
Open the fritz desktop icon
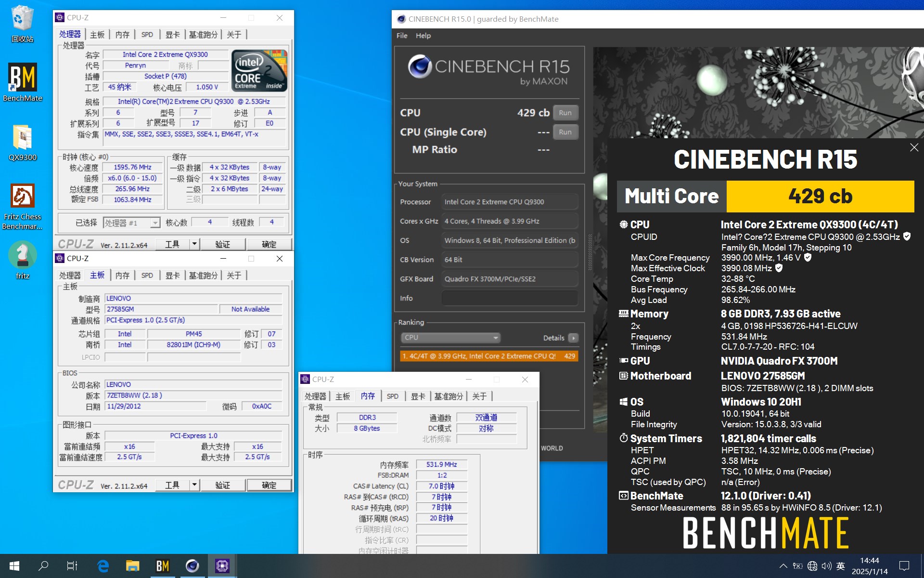22,260
